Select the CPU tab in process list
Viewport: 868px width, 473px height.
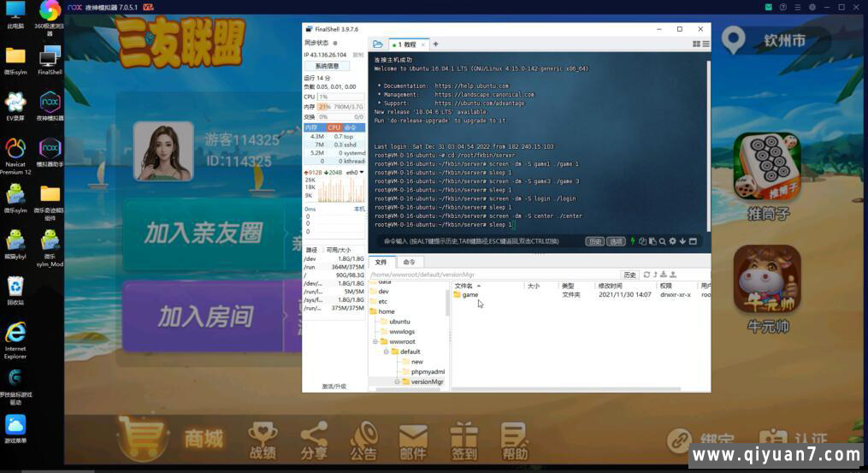click(x=334, y=127)
